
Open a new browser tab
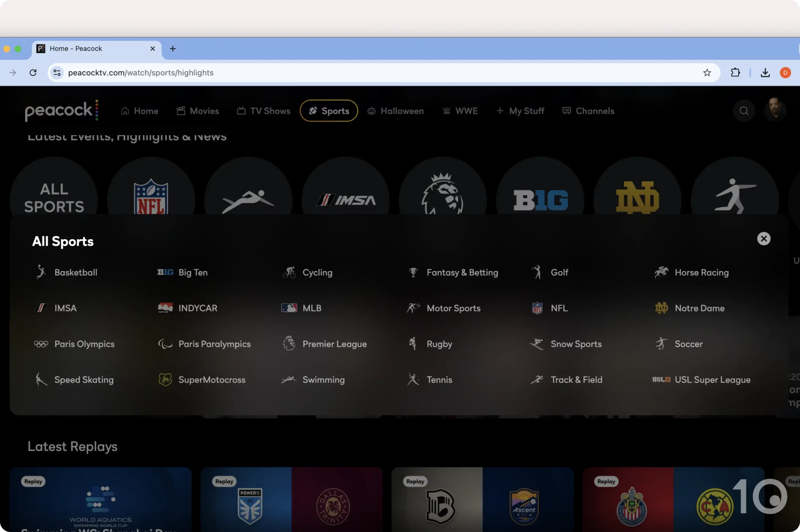click(x=172, y=48)
